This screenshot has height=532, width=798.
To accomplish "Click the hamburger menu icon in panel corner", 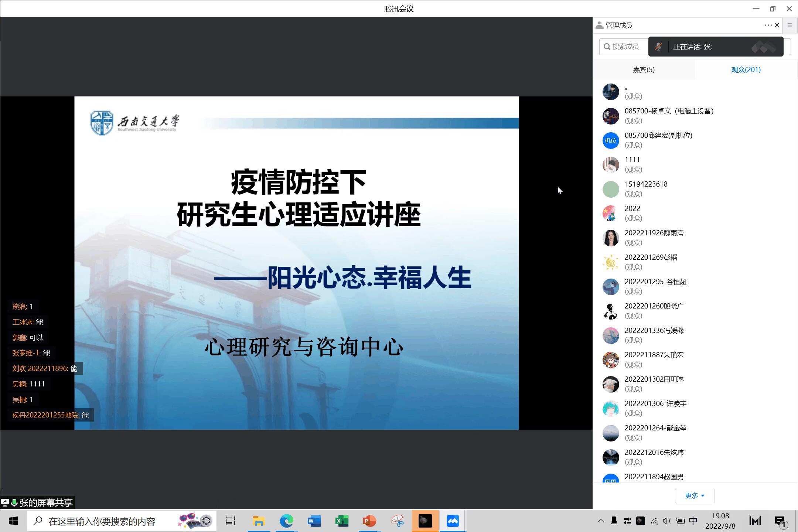I will (790, 25).
